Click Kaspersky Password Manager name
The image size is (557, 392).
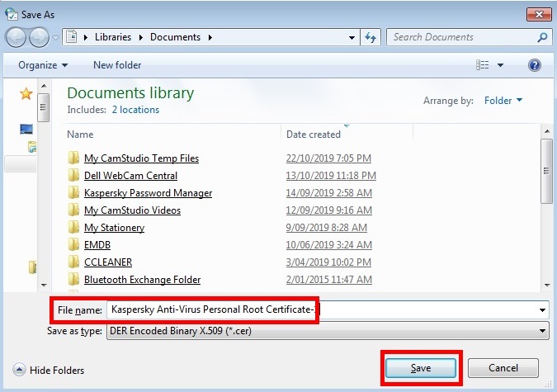(x=149, y=193)
